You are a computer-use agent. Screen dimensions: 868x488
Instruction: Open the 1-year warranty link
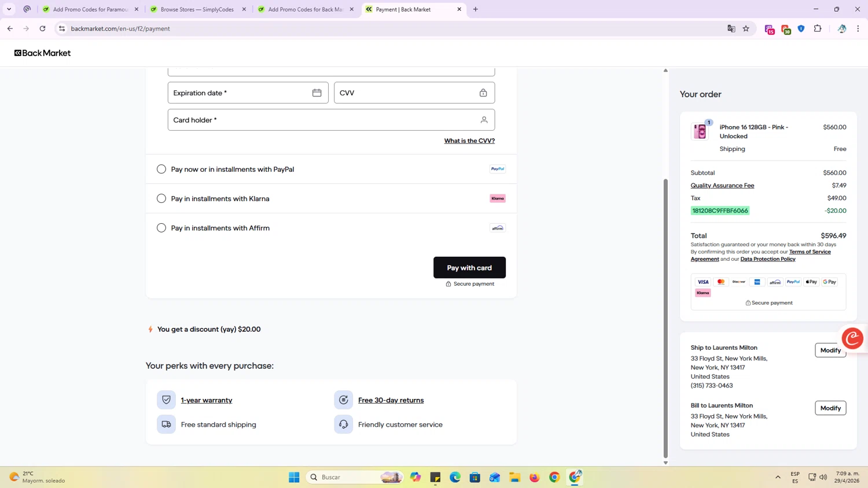[x=207, y=400]
